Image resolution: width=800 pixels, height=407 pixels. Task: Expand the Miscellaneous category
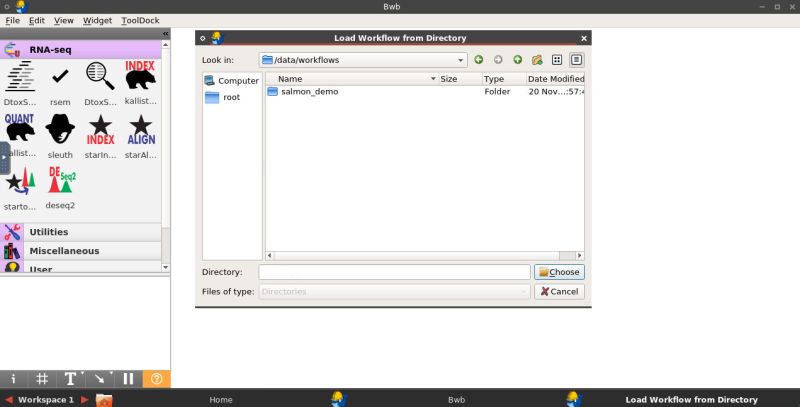coord(81,251)
